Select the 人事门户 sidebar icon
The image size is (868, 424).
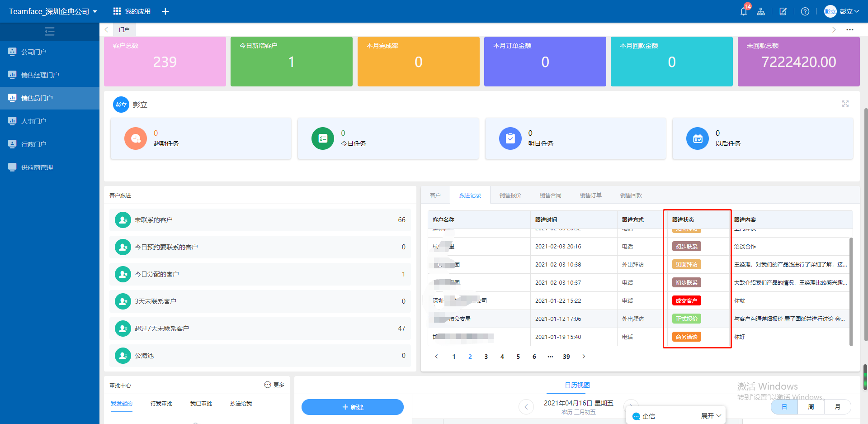click(x=12, y=121)
